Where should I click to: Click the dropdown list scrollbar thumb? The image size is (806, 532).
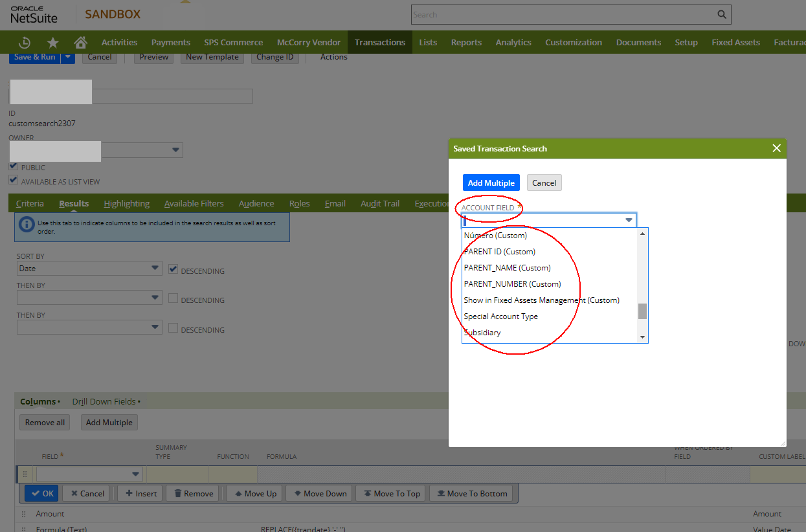tap(642, 311)
